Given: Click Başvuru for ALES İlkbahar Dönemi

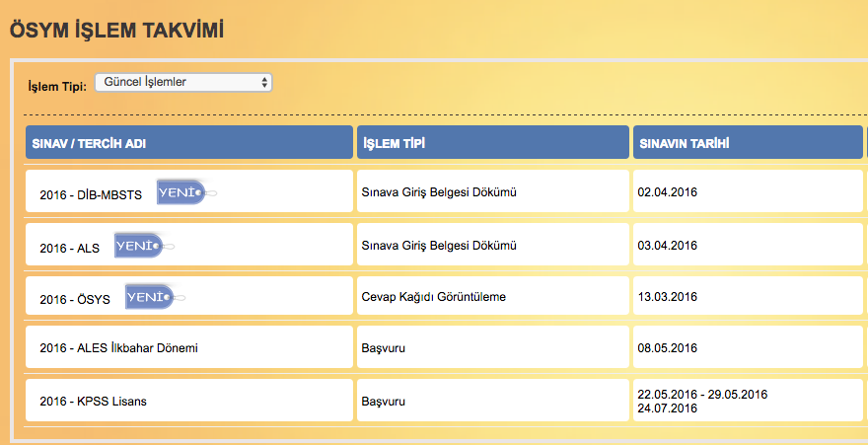Looking at the screenshot, I should click(384, 348).
